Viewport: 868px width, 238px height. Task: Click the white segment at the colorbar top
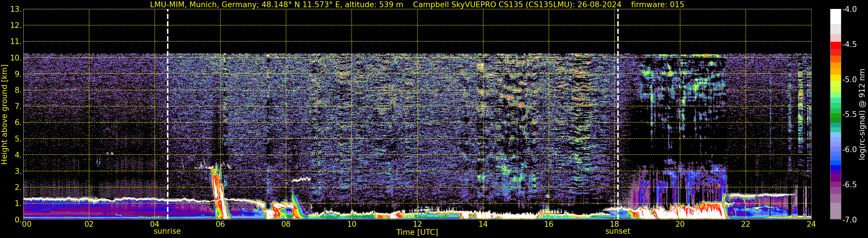click(x=835, y=16)
